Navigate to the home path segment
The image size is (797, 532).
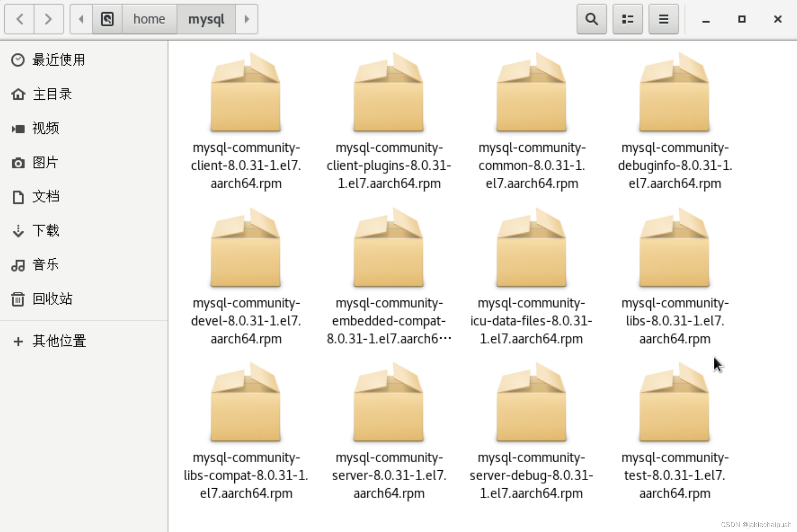149,19
